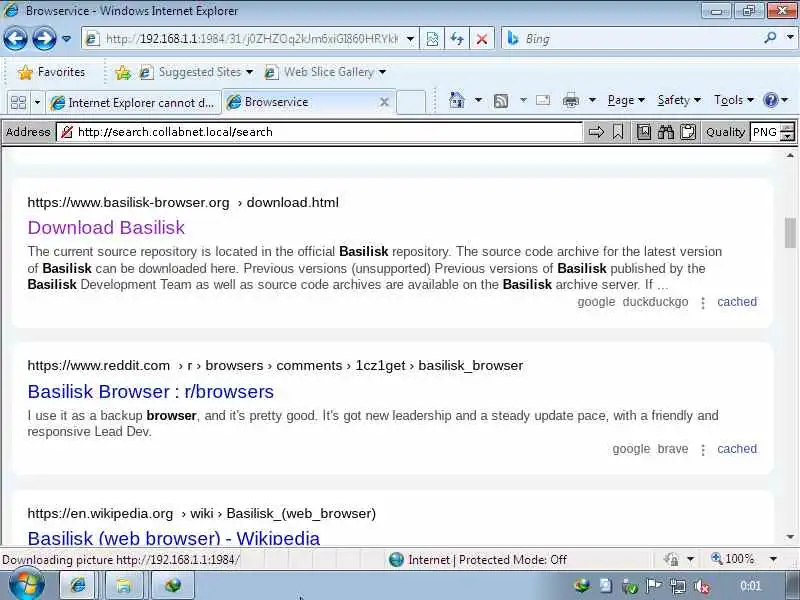Open the Basilisk (web browser) - Wikipedia link
Screen dimensions: 800x600
tap(173, 538)
